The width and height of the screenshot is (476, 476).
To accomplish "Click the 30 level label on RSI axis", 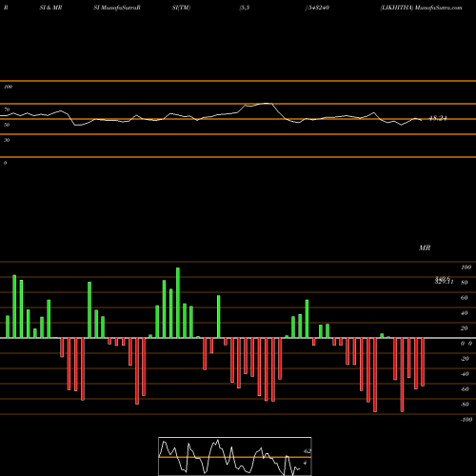I will 7,140.
